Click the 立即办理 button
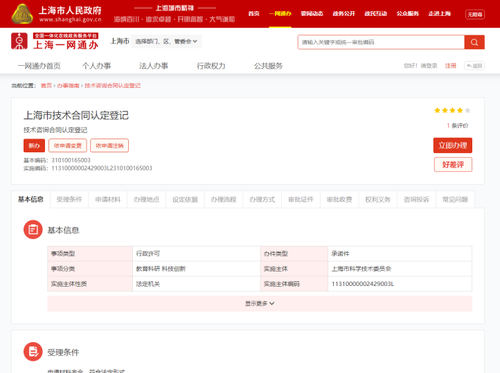Image resolution: width=500 pixels, height=373 pixels. point(453,145)
